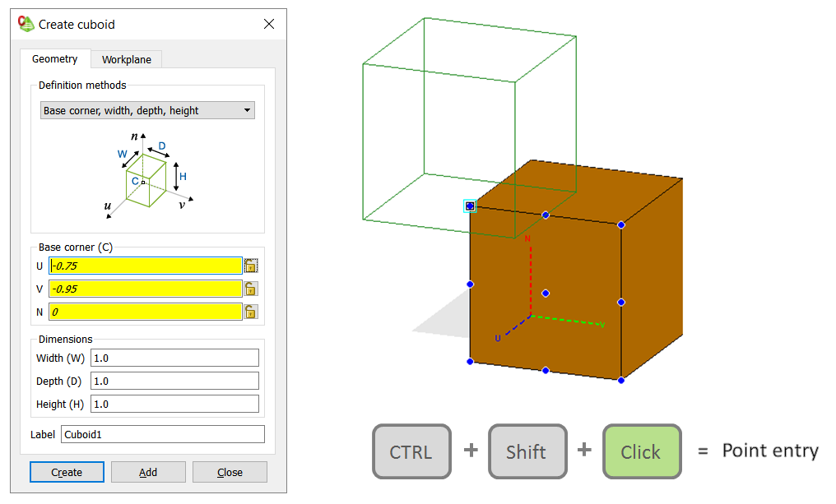Switch to the Workplane tab
836x504 pixels.
[126, 59]
